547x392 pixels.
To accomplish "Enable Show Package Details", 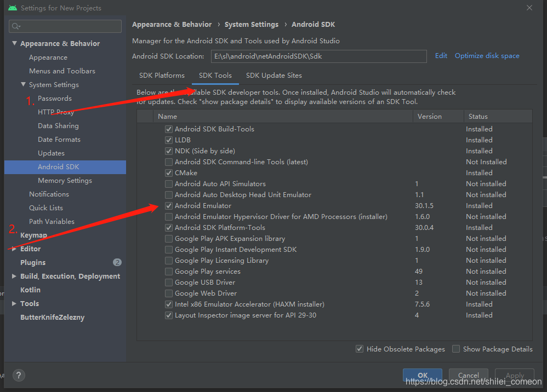I will (456, 349).
